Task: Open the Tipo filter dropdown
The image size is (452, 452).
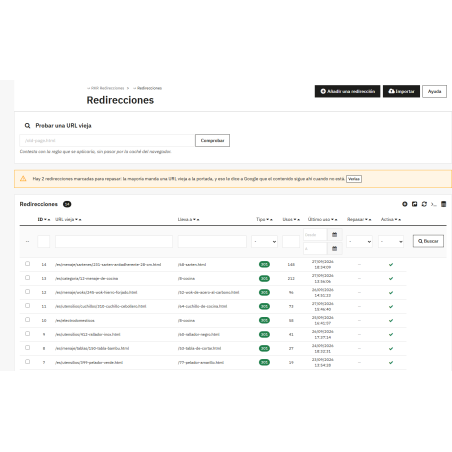Action: point(264,241)
